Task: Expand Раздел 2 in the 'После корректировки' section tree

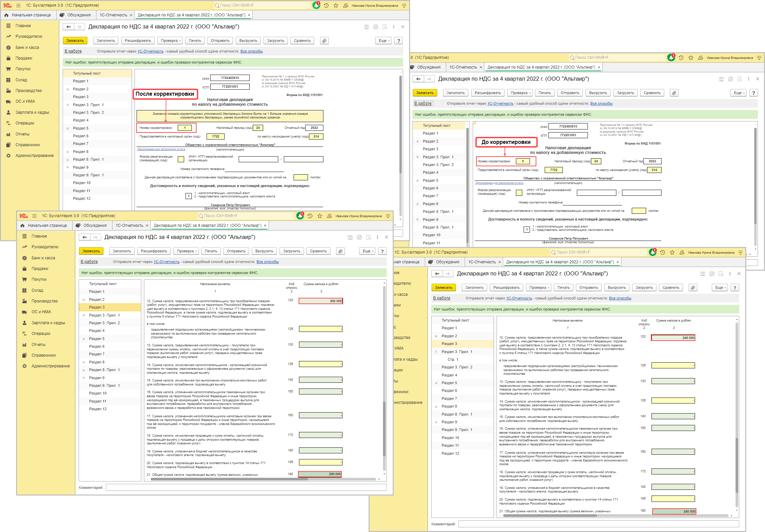Action: pyautogui.click(x=68, y=89)
